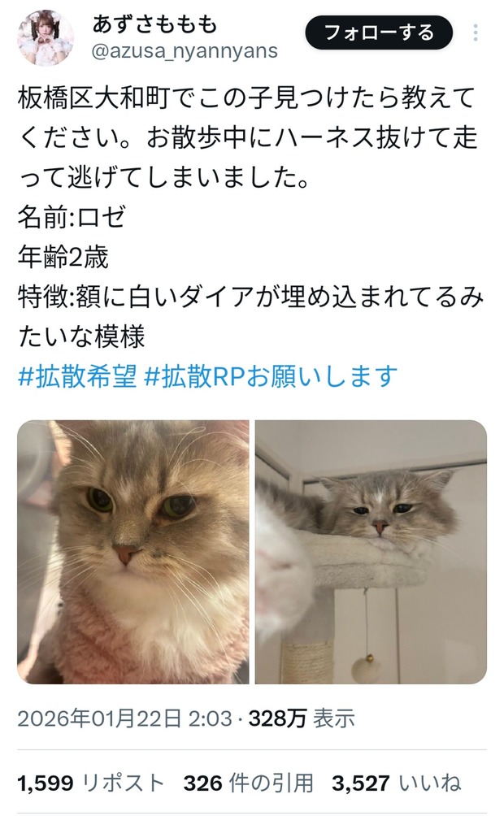The height and width of the screenshot is (816, 504).
Task: Click the hanging toy ball in the cat tower photo
Action: [366, 666]
